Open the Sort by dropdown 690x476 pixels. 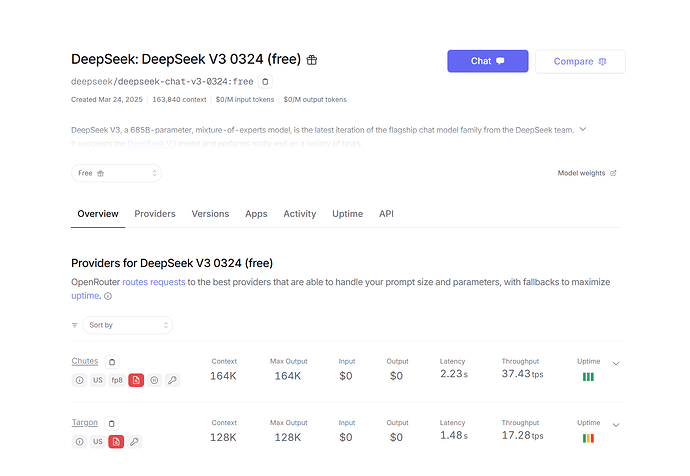[128, 325]
